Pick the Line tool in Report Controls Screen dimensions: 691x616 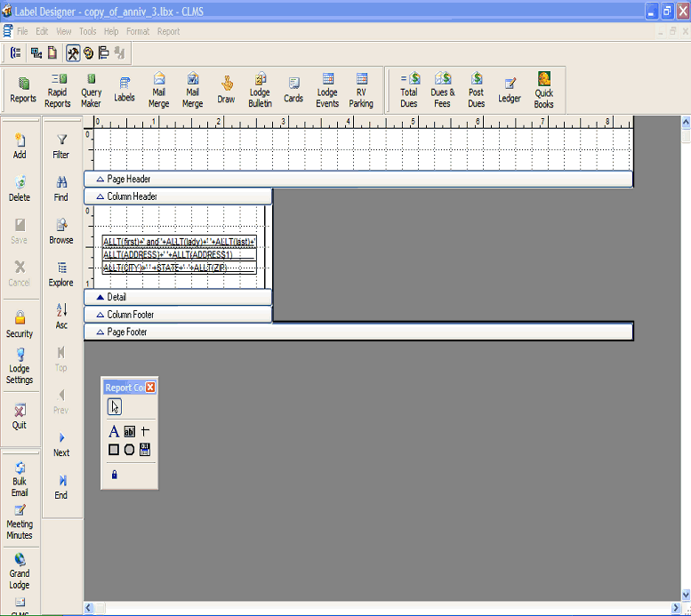point(145,432)
